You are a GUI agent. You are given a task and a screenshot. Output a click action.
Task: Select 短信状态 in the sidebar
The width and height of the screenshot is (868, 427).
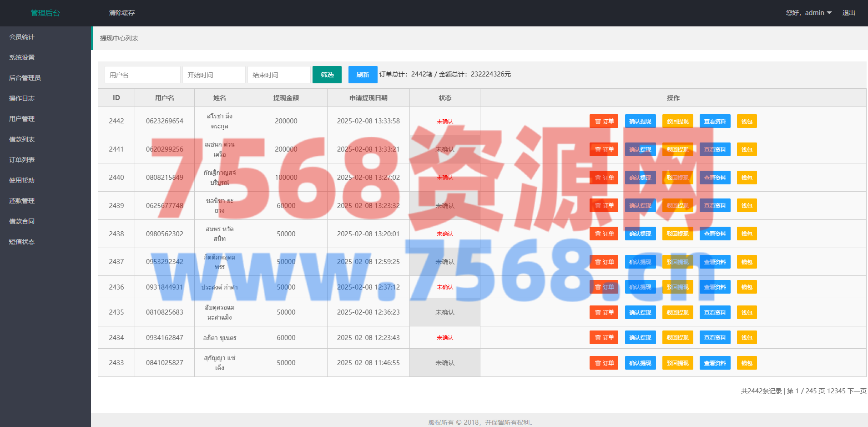[x=22, y=242]
